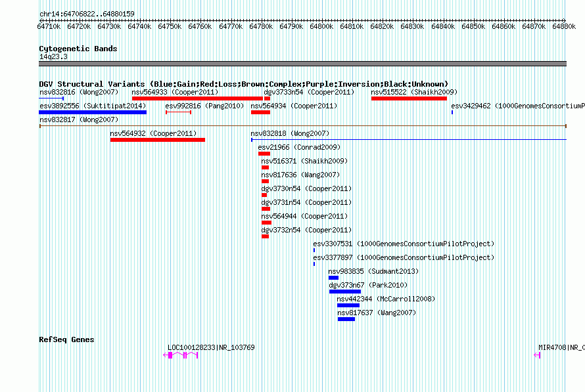Click the esv992816 red bracketed interval glyph
The image size is (585, 392).
click(x=178, y=112)
